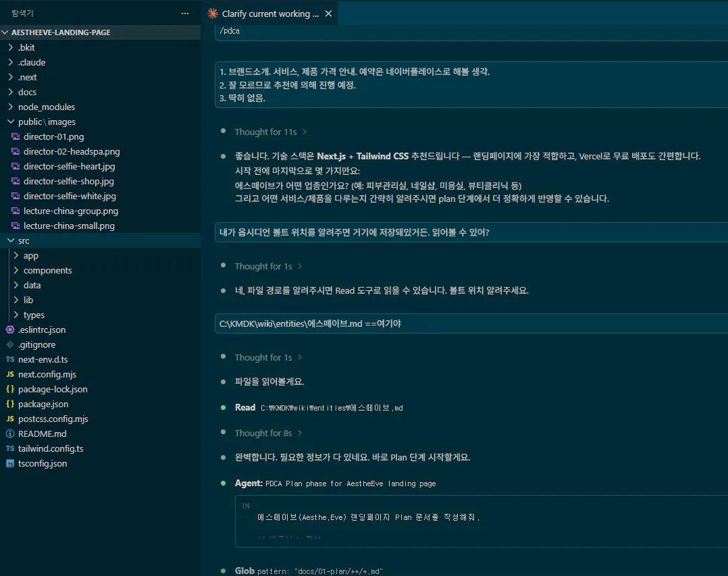Click the JS icon beside next.config.mjs
This screenshot has width=728, height=576.
tap(10, 374)
